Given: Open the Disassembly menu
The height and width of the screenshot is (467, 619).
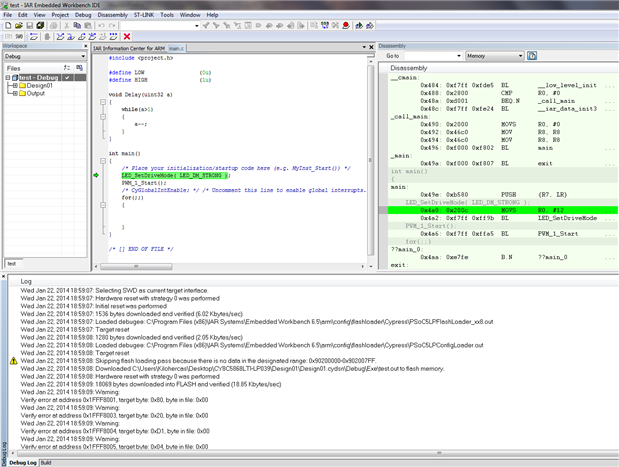Looking at the screenshot, I should 112,15.
